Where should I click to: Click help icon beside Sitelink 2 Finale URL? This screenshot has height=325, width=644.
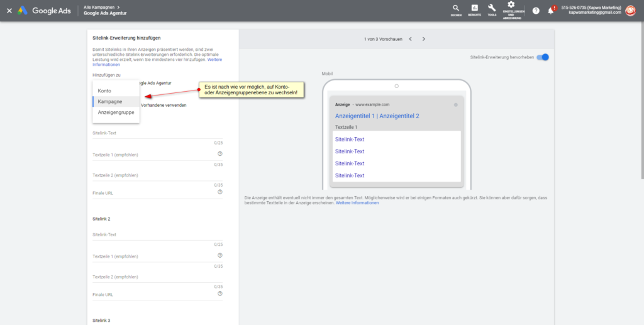(x=220, y=294)
